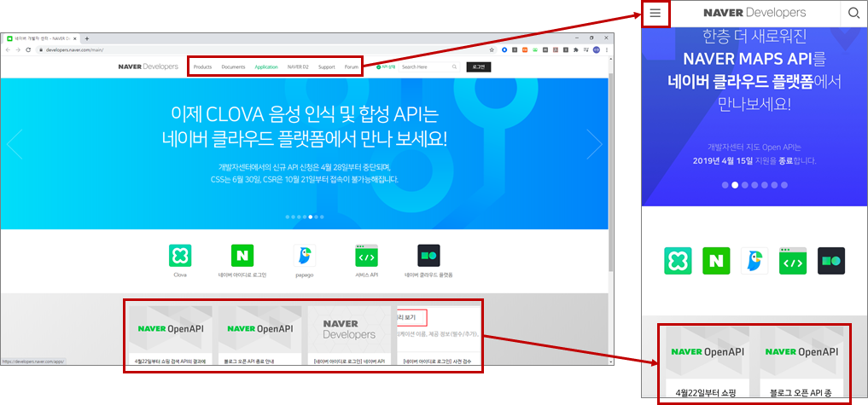The width and height of the screenshot is (868, 405).
Task: Open the dark Naver Cloud Platform icon on desktop
Action: [428, 256]
